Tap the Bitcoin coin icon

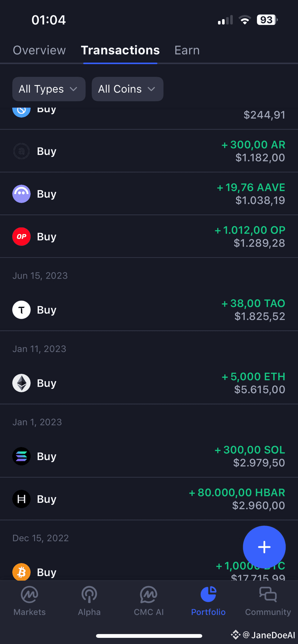click(22, 571)
